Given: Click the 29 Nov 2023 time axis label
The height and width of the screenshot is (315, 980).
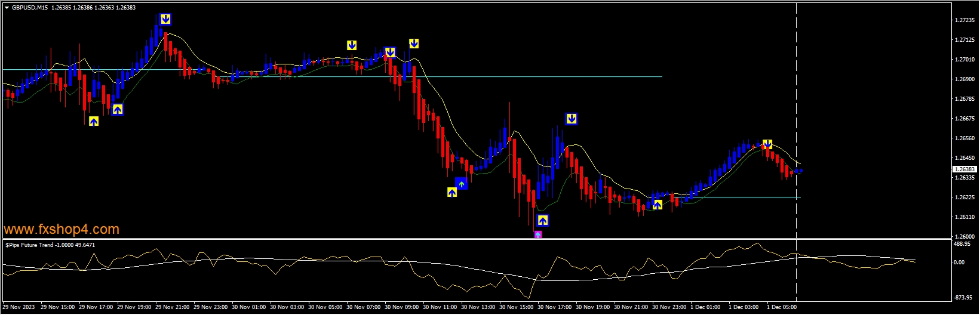Looking at the screenshot, I should pos(19,307).
